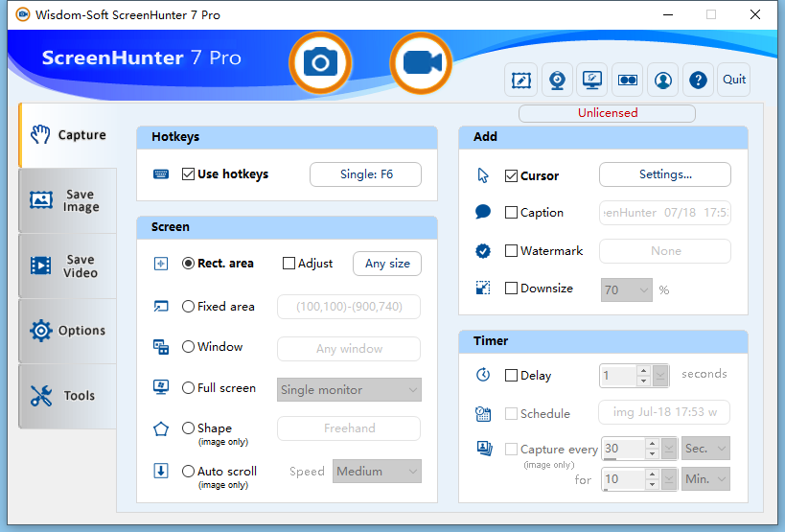Open the image editor toolbar icon
The width and height of the screenshot is (785, 532).
pos(521,80)
